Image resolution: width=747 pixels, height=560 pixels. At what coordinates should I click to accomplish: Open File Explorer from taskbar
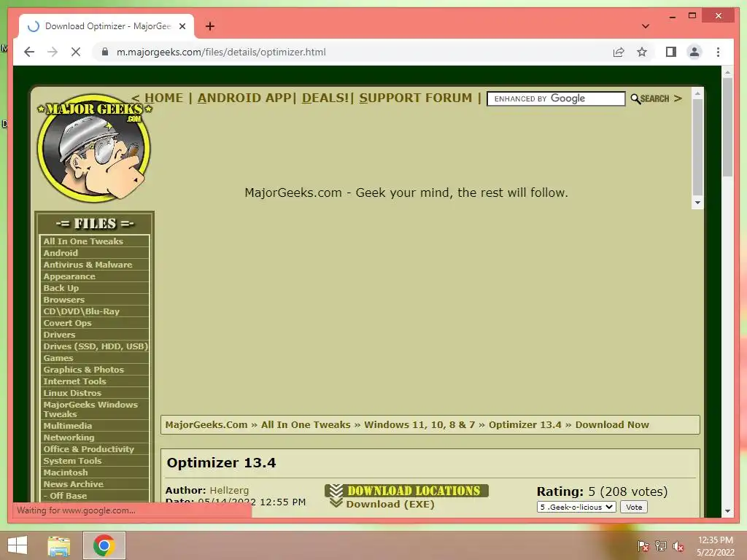59,545
